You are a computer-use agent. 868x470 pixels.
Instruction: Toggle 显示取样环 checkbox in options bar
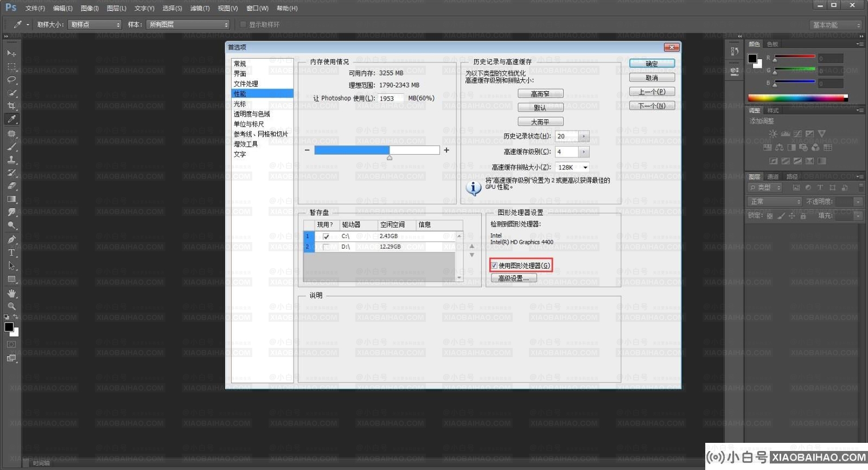click(243, 24)
